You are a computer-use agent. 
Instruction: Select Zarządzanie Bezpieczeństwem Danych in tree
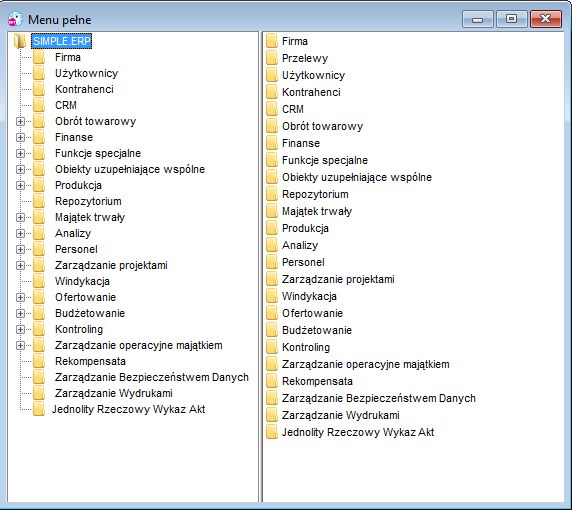click(x=152, y=377)
